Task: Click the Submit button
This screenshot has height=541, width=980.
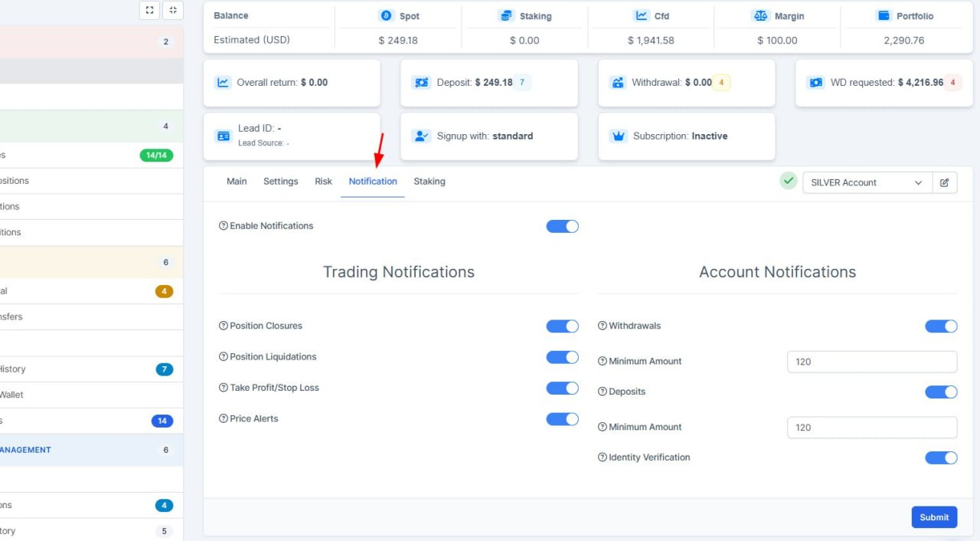Action: pyautogui.click(x=934, y=517)
